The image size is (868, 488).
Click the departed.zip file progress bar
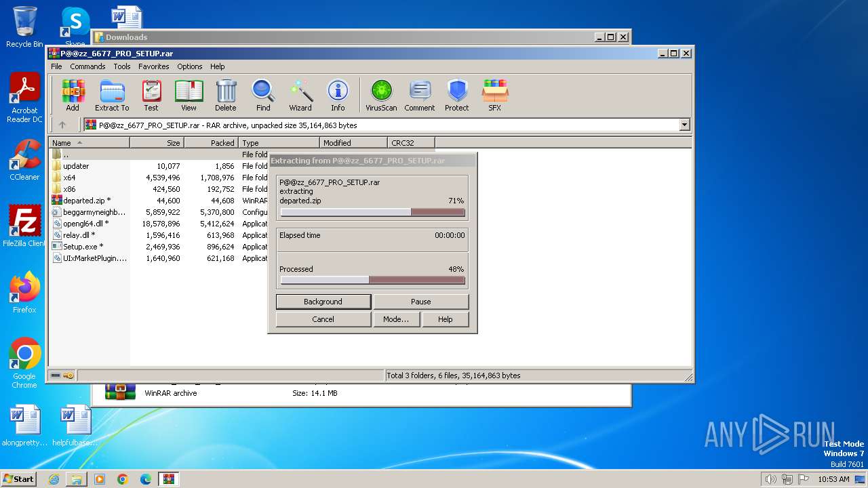373,212
